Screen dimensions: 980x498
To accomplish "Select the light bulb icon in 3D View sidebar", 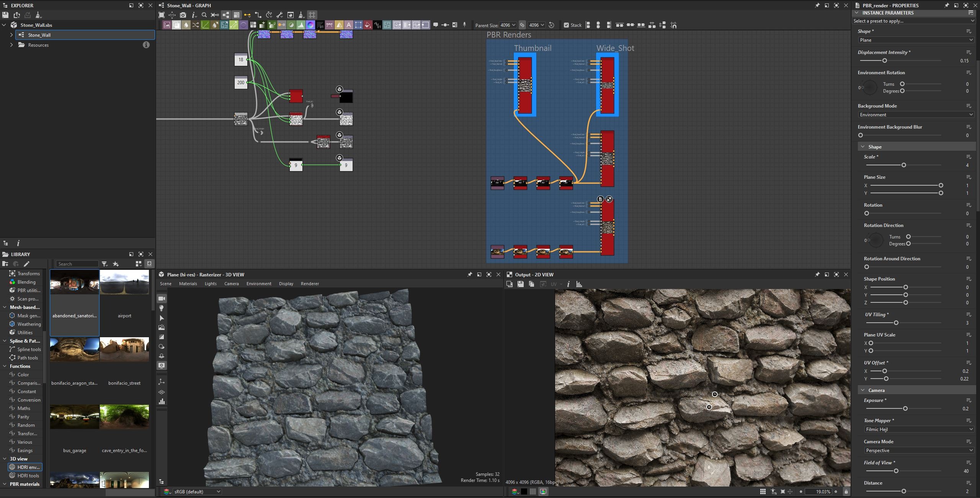I will (162, 308).
